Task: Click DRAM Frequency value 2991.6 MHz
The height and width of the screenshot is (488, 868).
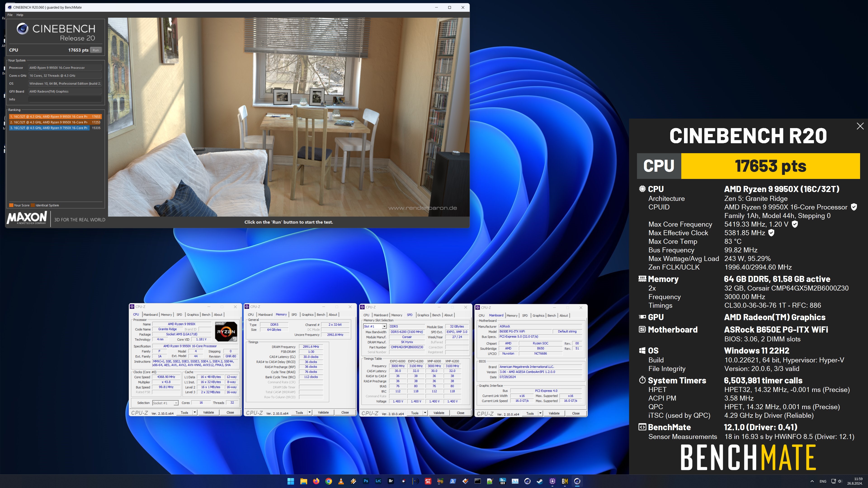Action: click(x=311, y=347)
